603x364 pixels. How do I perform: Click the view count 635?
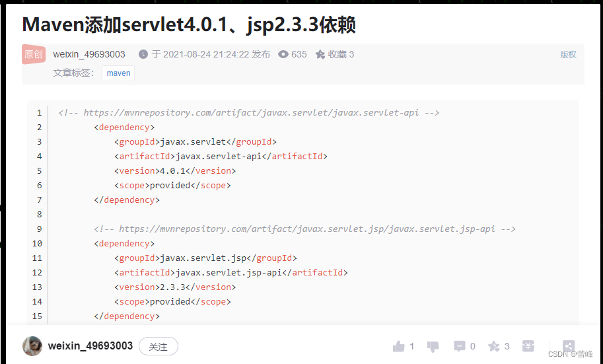299,54
